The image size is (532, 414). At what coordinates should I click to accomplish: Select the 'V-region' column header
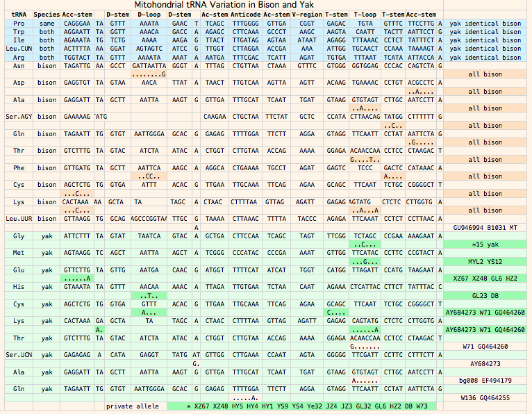(x=306, y=15)
